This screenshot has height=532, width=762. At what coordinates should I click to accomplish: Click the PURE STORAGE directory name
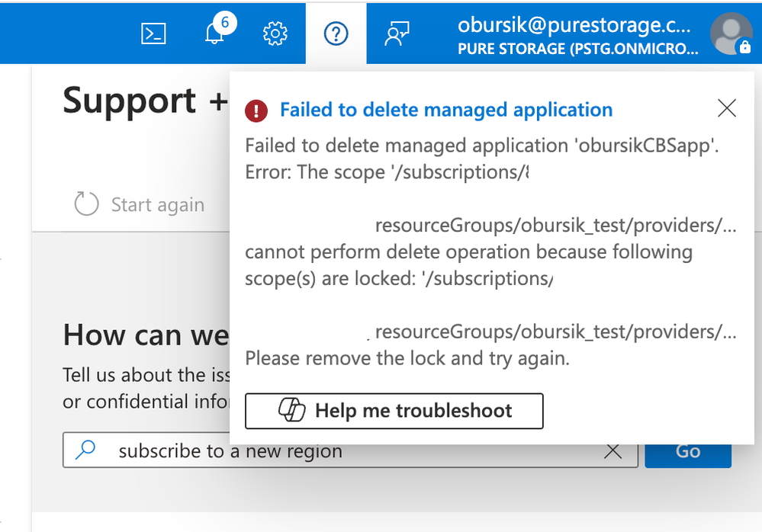point(577,49)
